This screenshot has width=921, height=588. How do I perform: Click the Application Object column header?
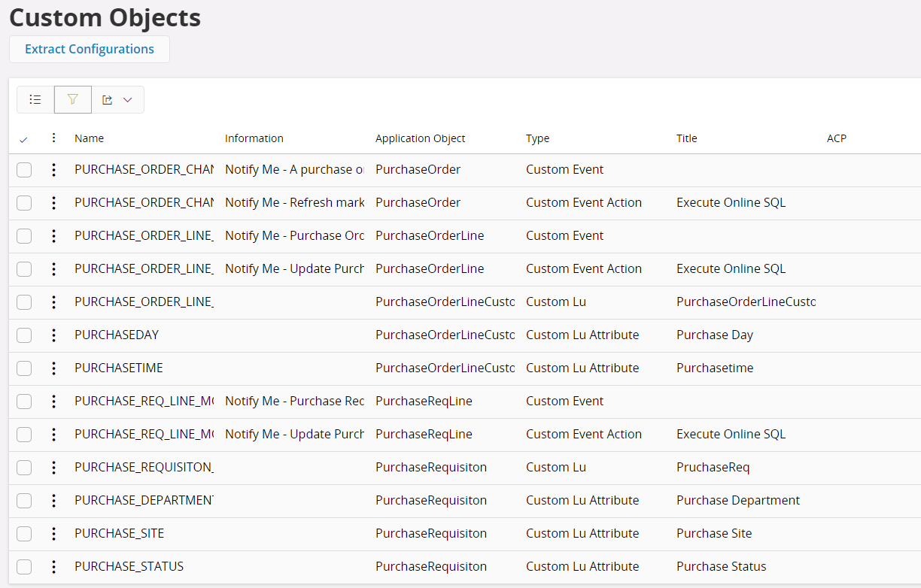[420, 138]
